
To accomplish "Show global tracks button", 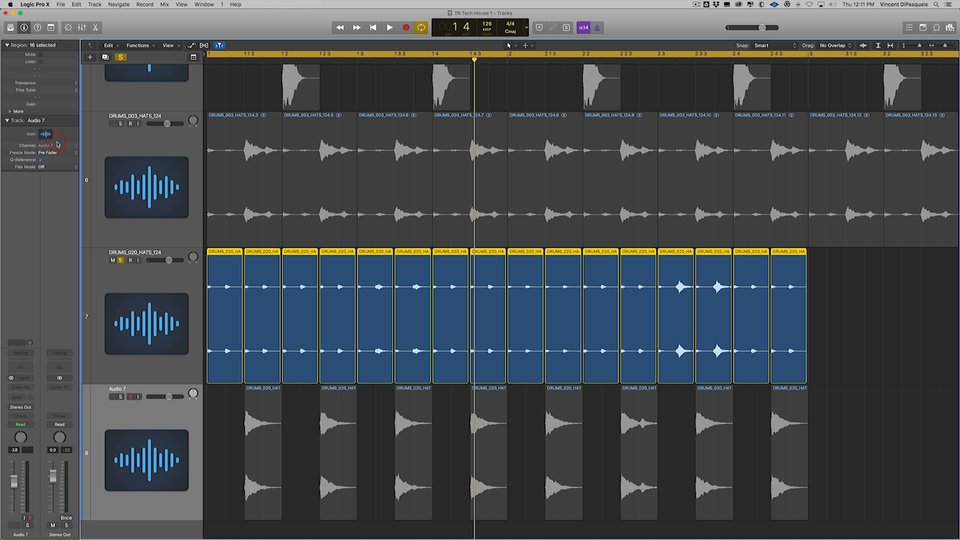I will click(193, 57).
